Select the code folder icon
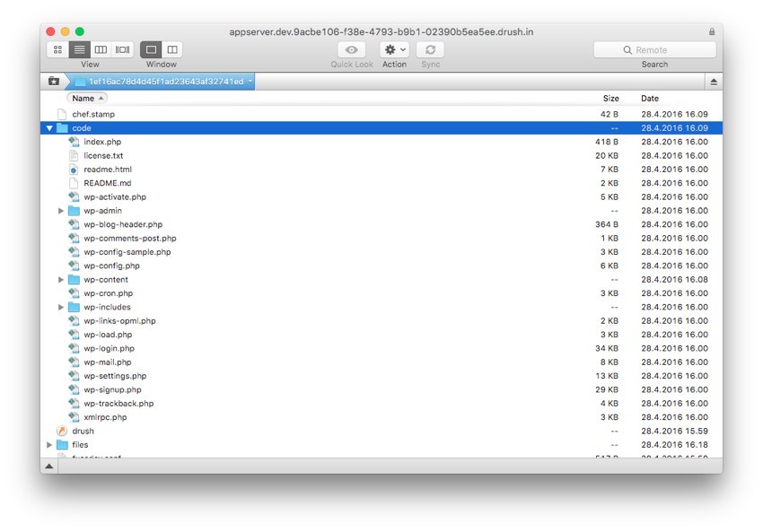Viewport: 763px width, 532px height. [62, 128]
